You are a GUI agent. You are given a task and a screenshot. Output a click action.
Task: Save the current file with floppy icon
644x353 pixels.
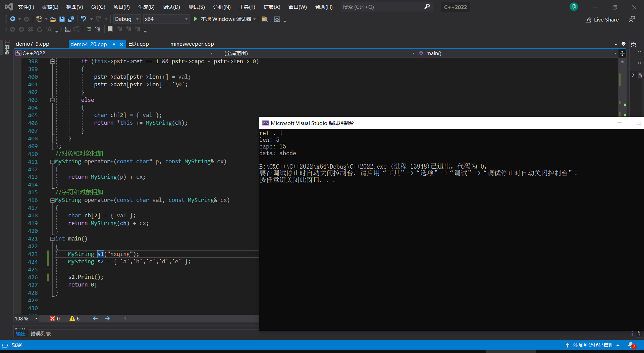(62, 19)
